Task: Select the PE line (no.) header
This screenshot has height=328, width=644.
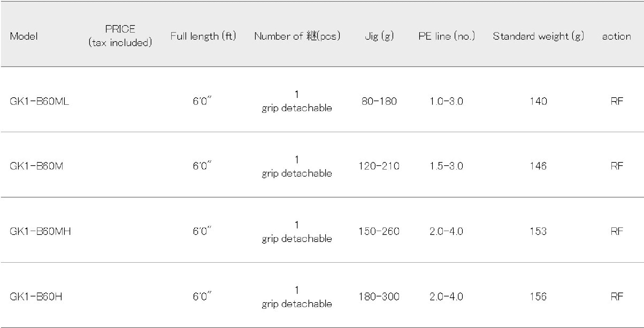Action: [x=446, y=36]
